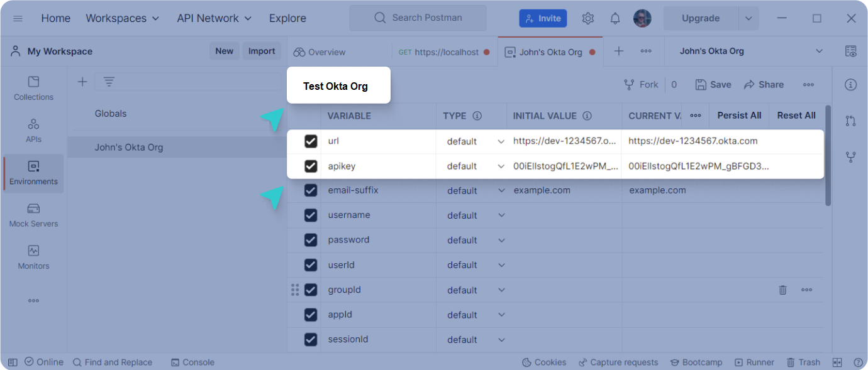Switch to the Overview tab
The image size is (868, 370).
click(x=320, y=52)
